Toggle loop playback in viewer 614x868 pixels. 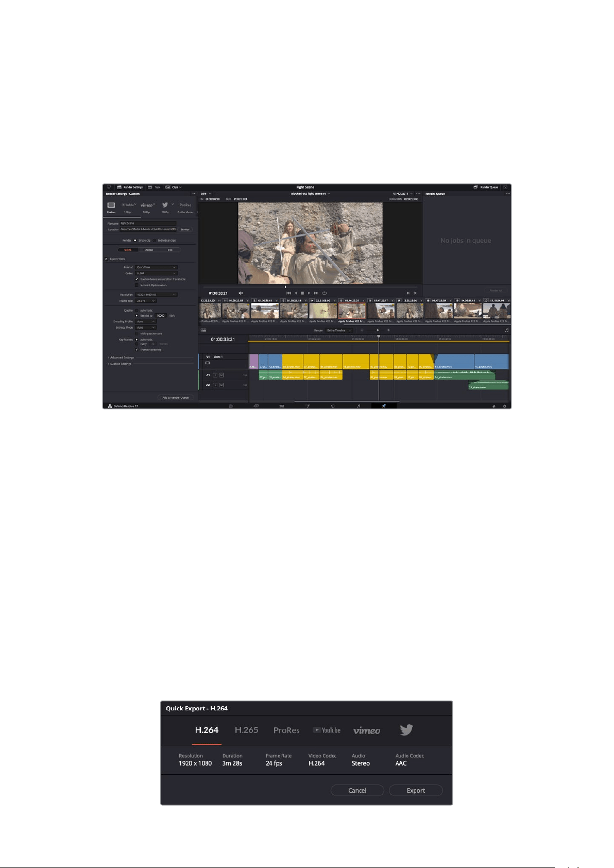pyautogui.click(x=325, y=293)
